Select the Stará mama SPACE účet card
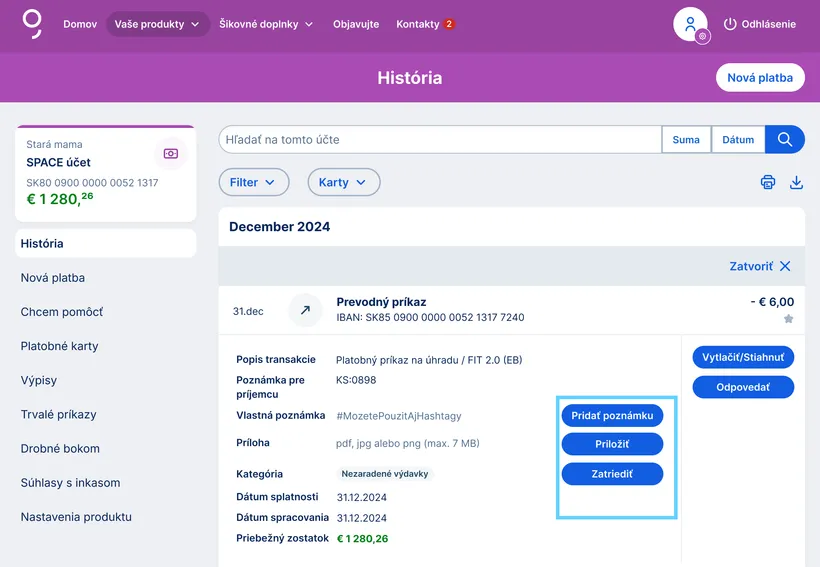The image size is (820, 567). tap(106, 173)
